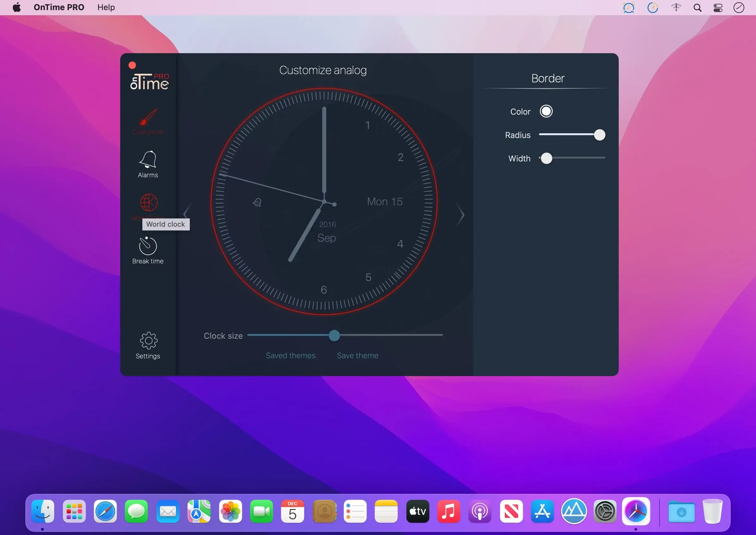Viewport: 756px width, 535px height.
Task: Open the Customize brush icon in sidebar
Action: [148, 117]
